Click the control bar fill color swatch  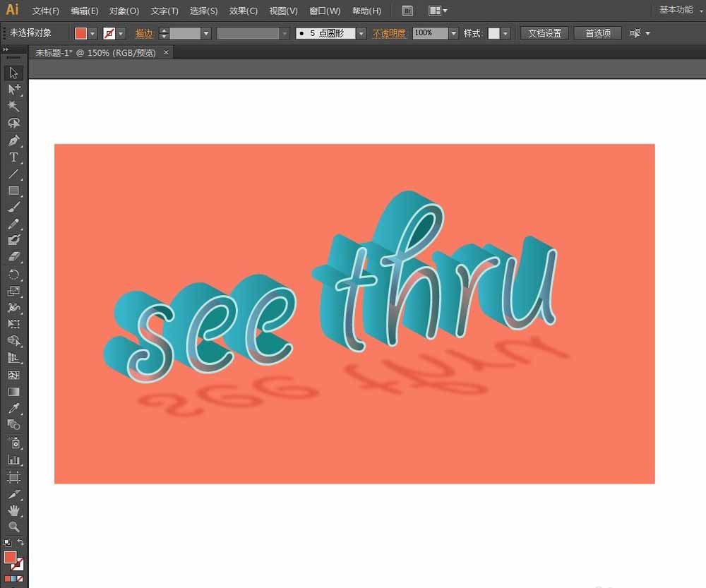click(81, 33)
